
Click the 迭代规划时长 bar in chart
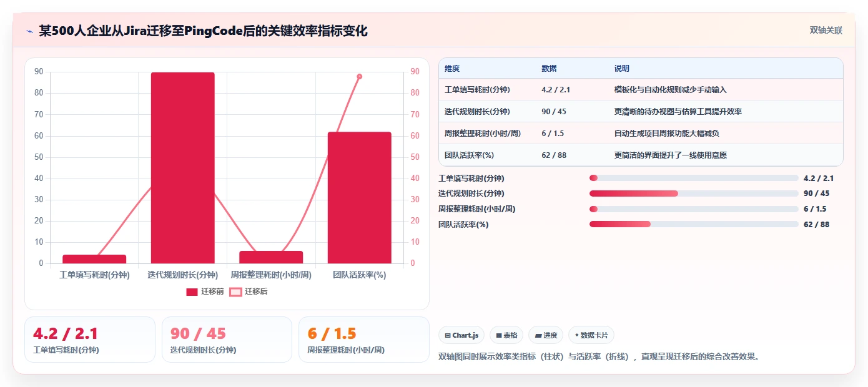(182, 168)
